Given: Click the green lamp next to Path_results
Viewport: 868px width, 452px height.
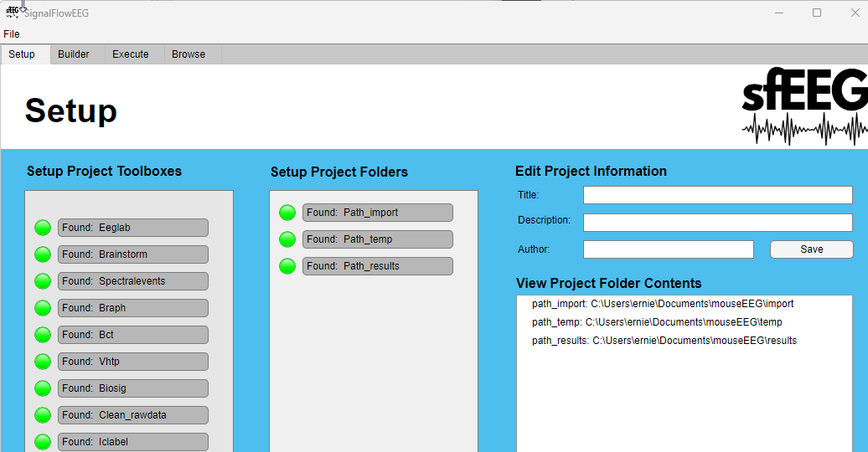Looking at the screenshot, I should pos(287,266).
